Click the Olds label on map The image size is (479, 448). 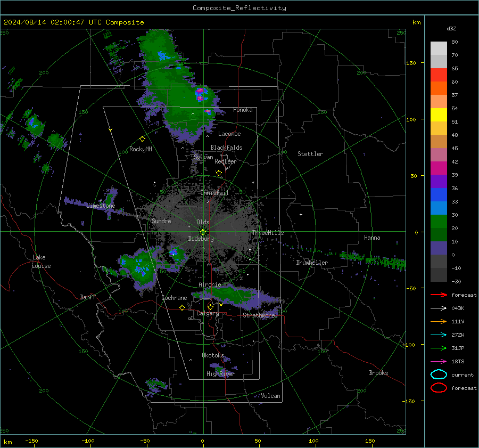tap(203, 222)
